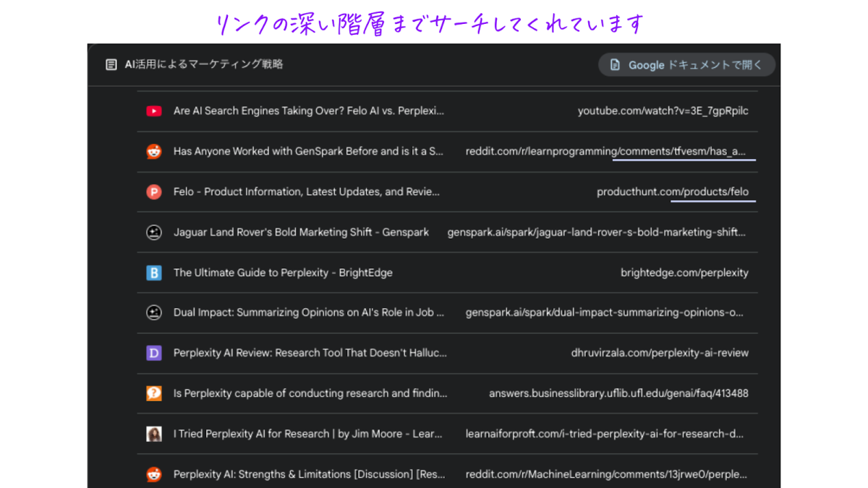Open 'The Ultimate Guide to Perplexity' title
The width and height of the screenshot is (868, 488).
coord(283,273)
